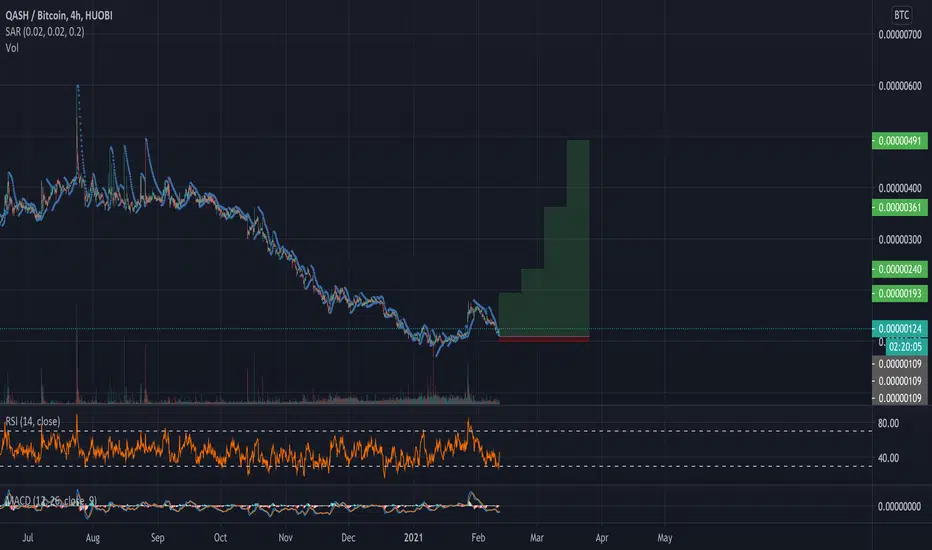Click the 0.00000240 green target price label
The height and width of the screenshot is (550, 932).
click(x=899, y=269)
